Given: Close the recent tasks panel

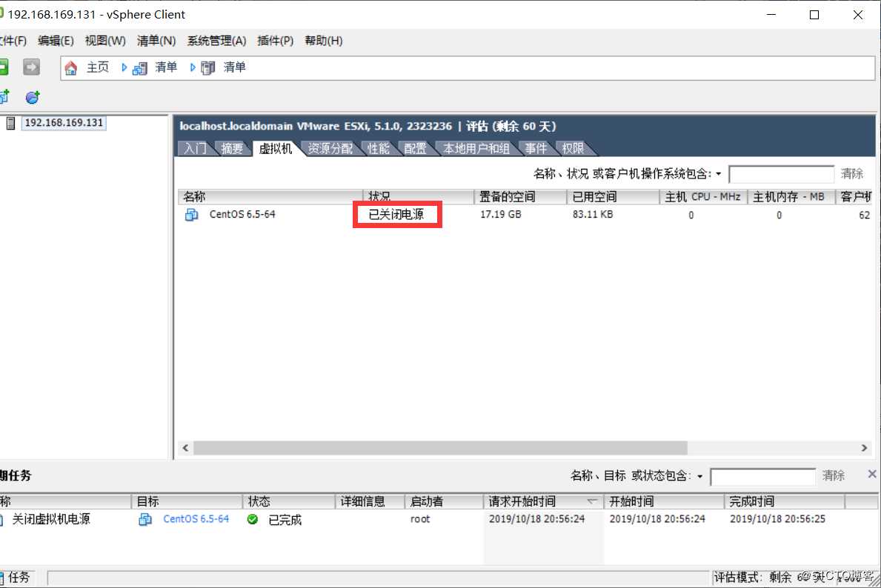Looking at the screenshot, I should [x=871, y=475].
